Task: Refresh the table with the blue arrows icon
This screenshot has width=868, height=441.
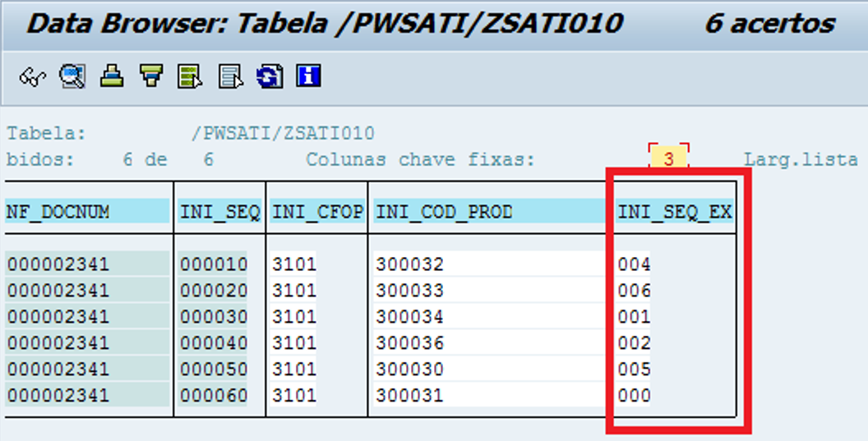Action: point(270,77)
